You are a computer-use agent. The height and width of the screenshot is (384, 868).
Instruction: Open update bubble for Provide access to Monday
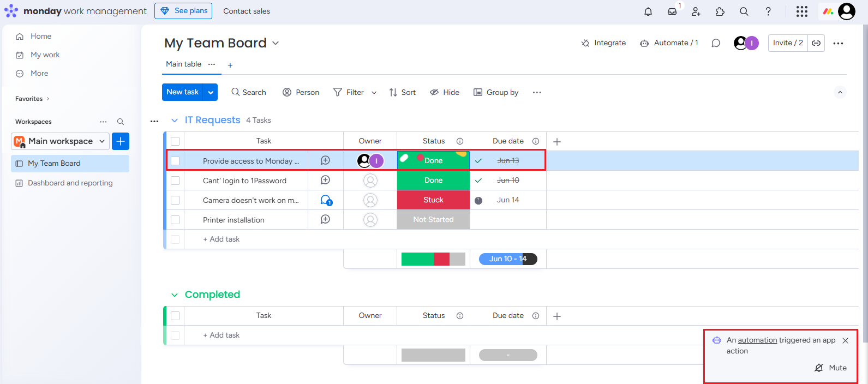click(325, 160)
